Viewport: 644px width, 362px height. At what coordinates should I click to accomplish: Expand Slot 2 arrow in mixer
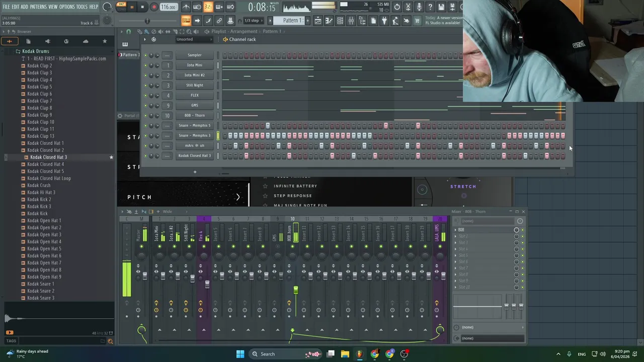(x=456, y=236)
